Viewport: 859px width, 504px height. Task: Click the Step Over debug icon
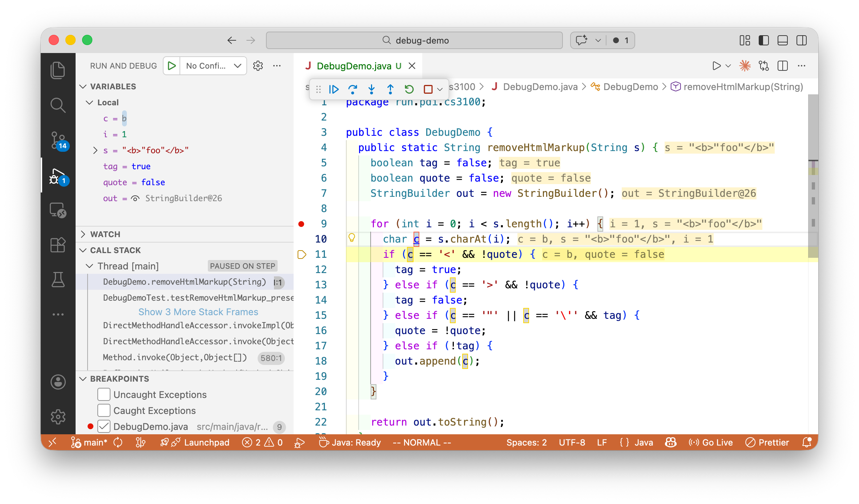point(352,89)
